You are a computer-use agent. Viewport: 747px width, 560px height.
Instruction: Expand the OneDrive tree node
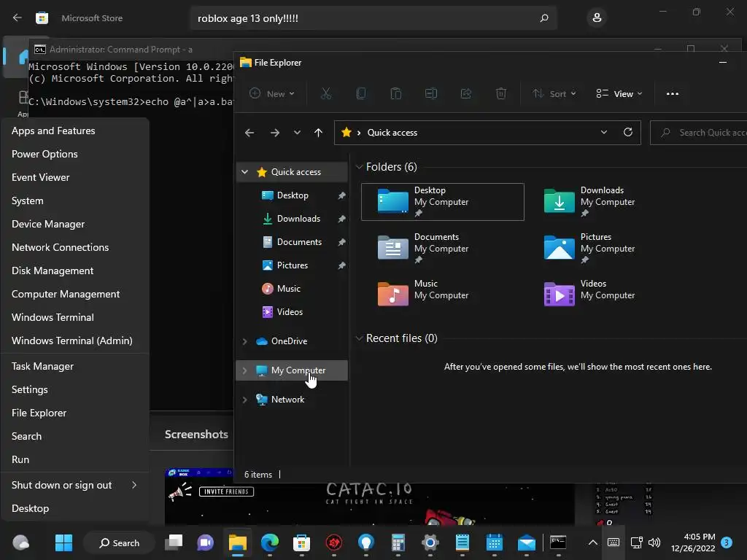[245, 341]
